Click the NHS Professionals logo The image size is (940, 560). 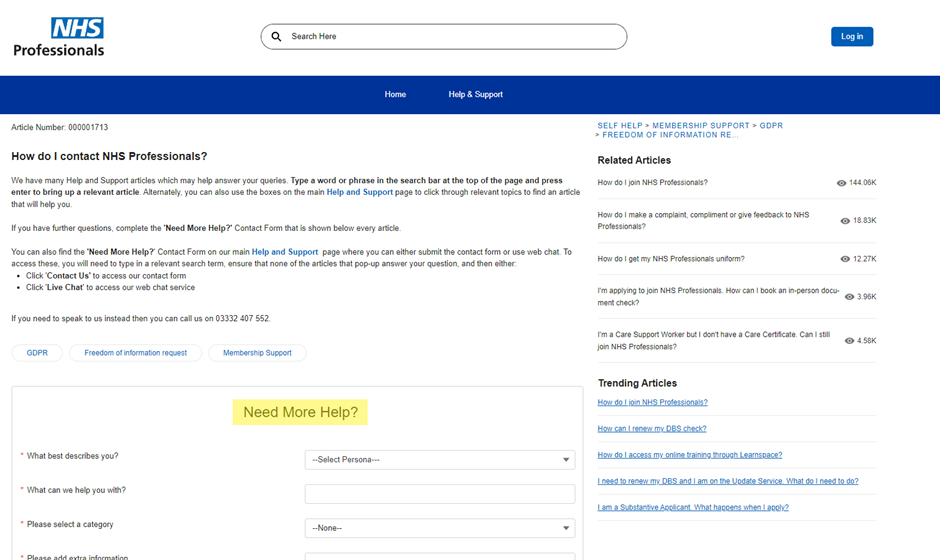click(x=59, y=37)
